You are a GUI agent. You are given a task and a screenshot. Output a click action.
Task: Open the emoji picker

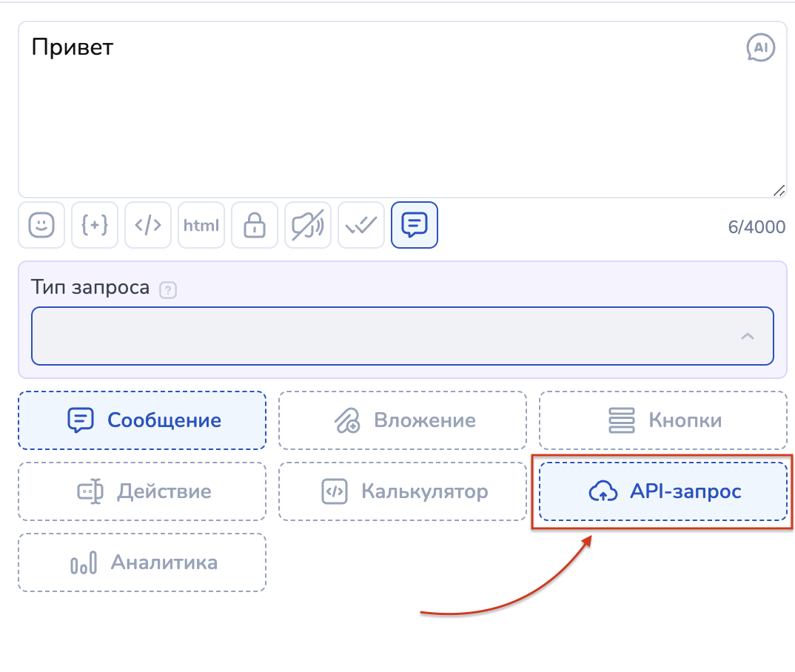pyautogui.click(x=41, y=225)
